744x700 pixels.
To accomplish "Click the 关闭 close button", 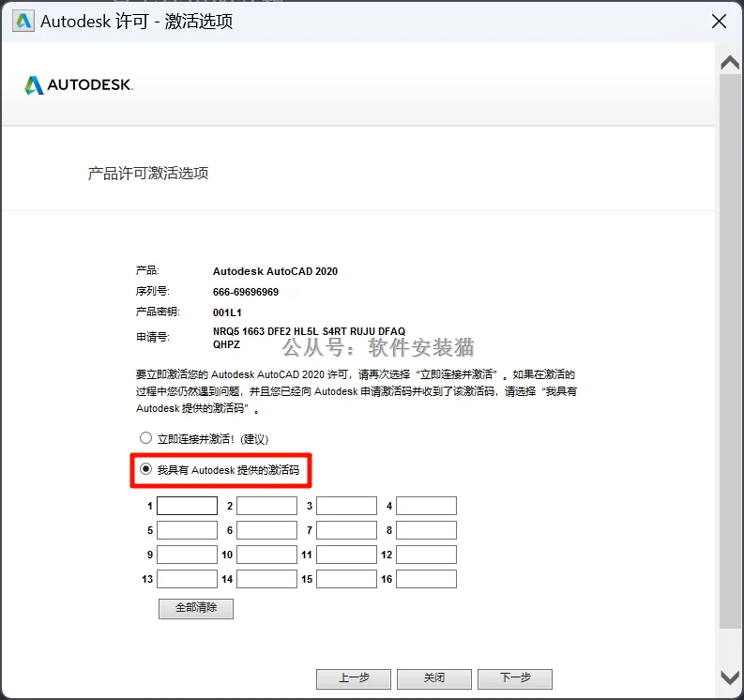I will pyautogui.click(x=434, y=678).
